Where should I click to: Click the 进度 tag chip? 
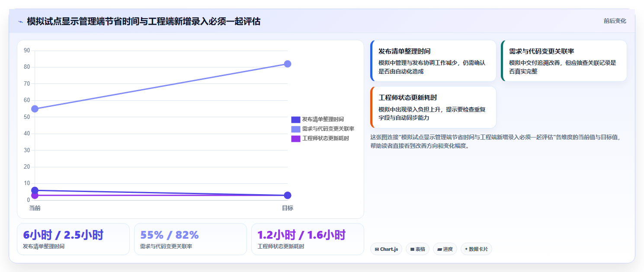pyautogui.click(x=445, y=249)
